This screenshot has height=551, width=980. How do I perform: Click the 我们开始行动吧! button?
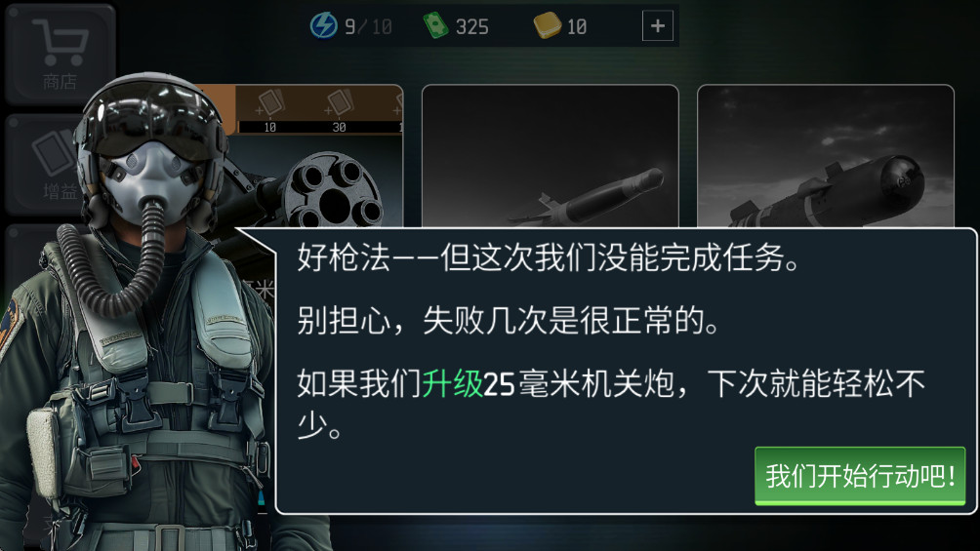860,476
